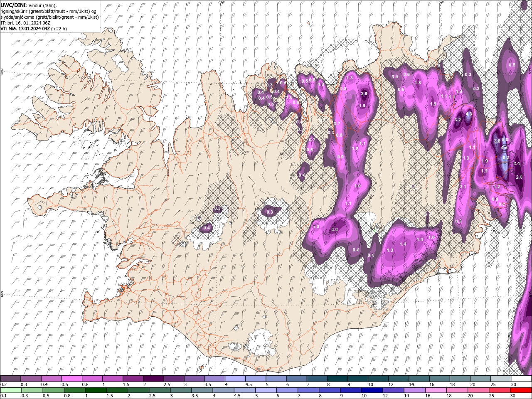
Task: Click the dark blue lower swatch between 10 and 12
Action: 372,390
